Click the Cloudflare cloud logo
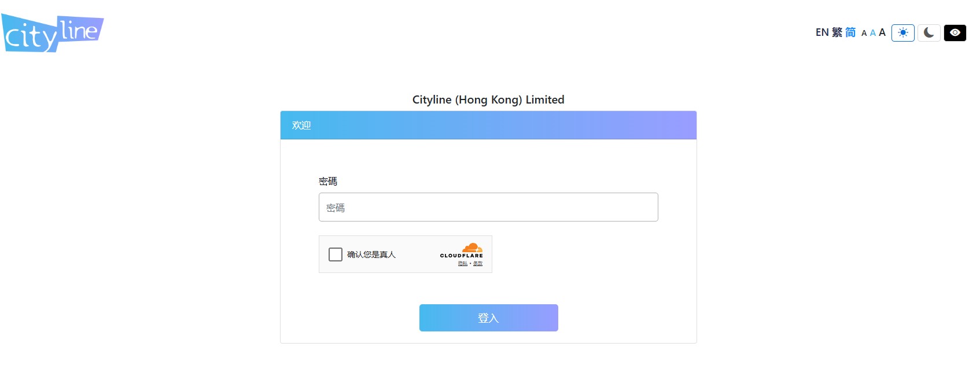 point(472,248)
